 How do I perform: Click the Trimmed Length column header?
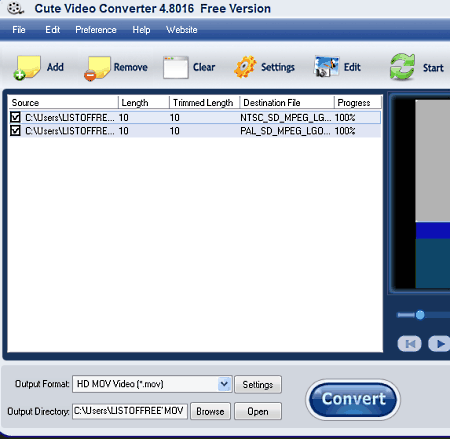pos(205,103)
